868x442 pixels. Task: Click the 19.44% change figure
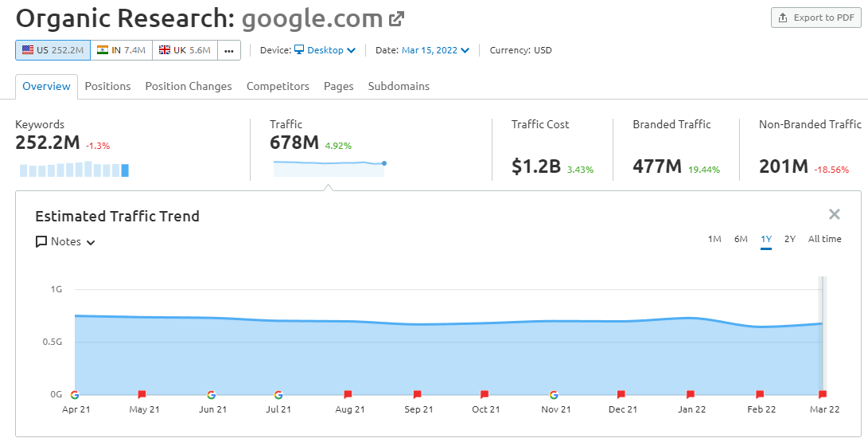704,170
